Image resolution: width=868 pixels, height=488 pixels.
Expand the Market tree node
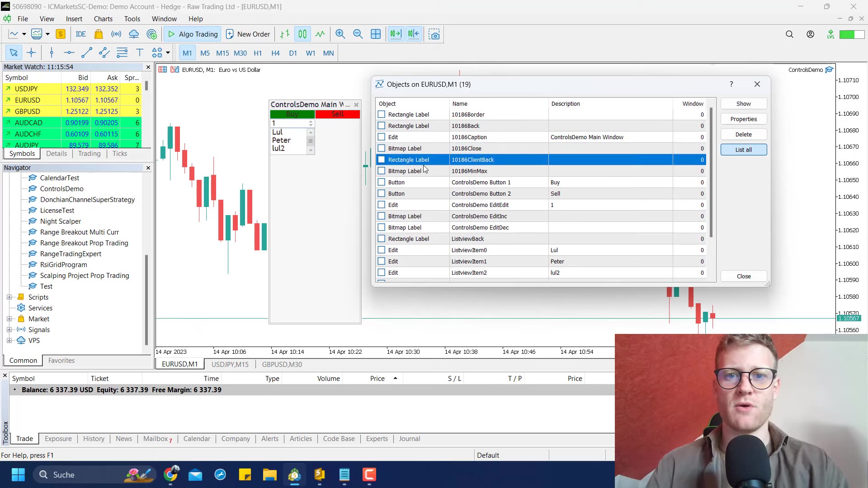9,319
